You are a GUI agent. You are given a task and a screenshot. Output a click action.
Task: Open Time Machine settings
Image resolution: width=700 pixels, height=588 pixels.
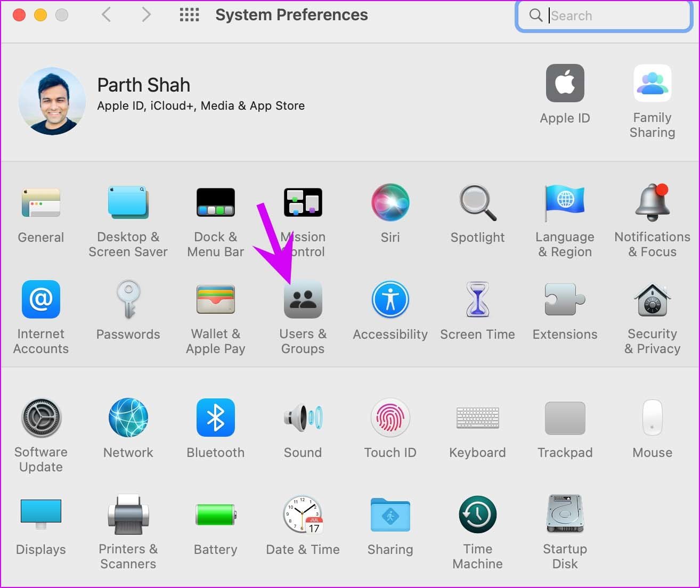coord(477,514)
